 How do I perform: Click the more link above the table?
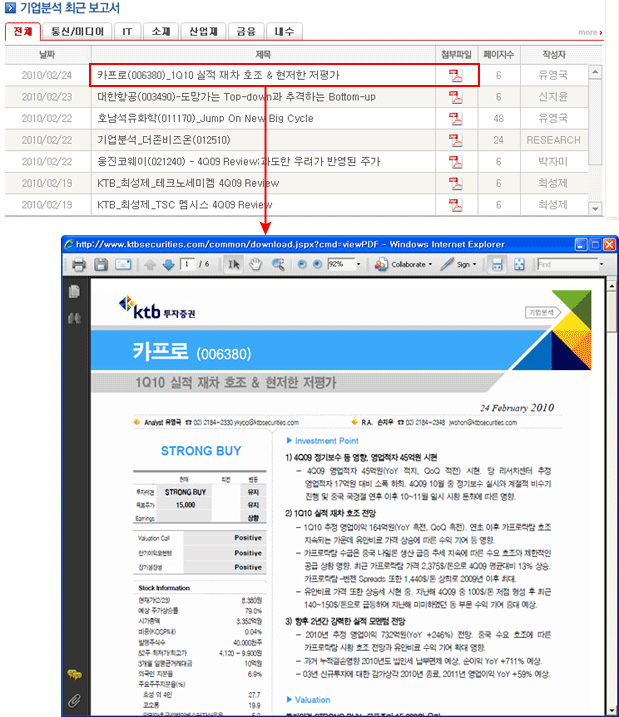[x=590, y=33]
